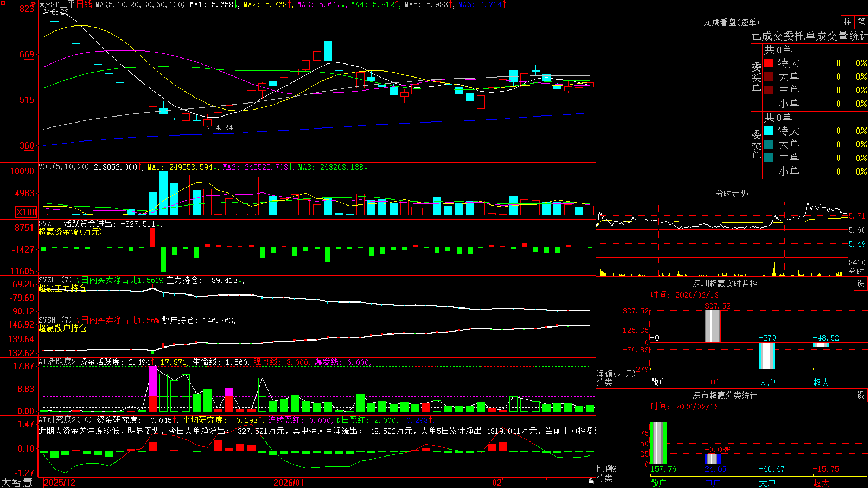Click the tall cyan candle at the January peak
This screenshot has width=868, height=488.
pyautogui.click(x=328, y=51)
